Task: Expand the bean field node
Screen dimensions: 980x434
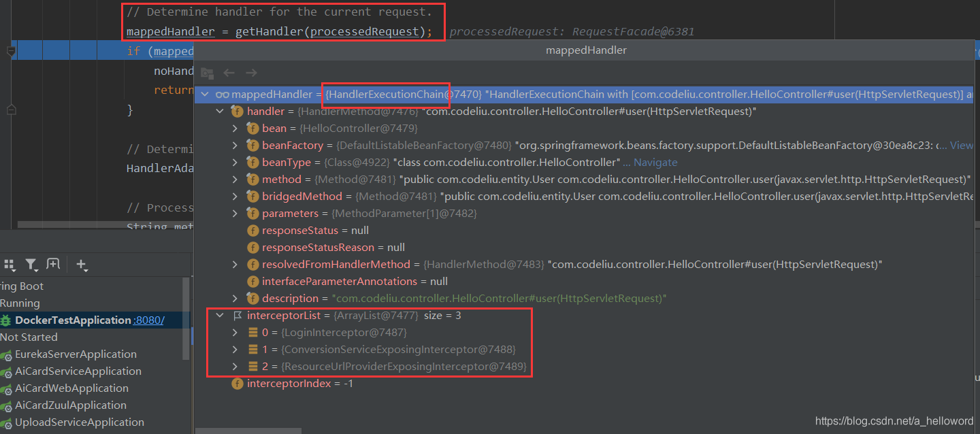Action: (235, 129)
